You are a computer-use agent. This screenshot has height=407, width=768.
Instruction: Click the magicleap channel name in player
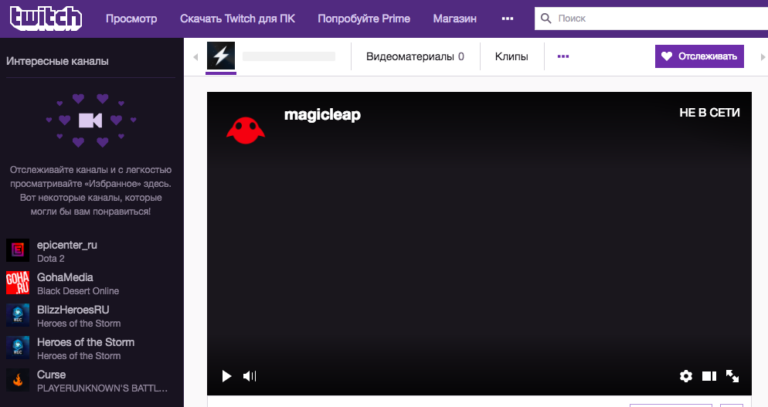pyautogui.click(x=322, y=115)
